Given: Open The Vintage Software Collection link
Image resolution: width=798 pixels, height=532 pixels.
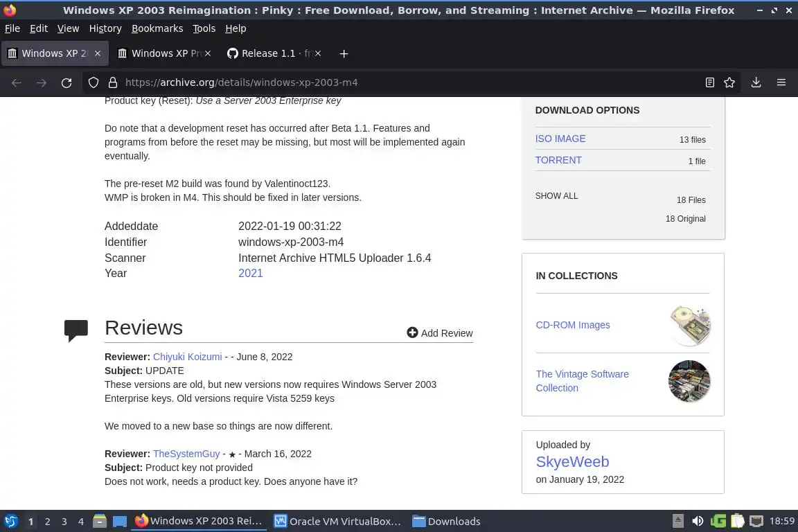Looking at the screenshot, I should point(582,381).
